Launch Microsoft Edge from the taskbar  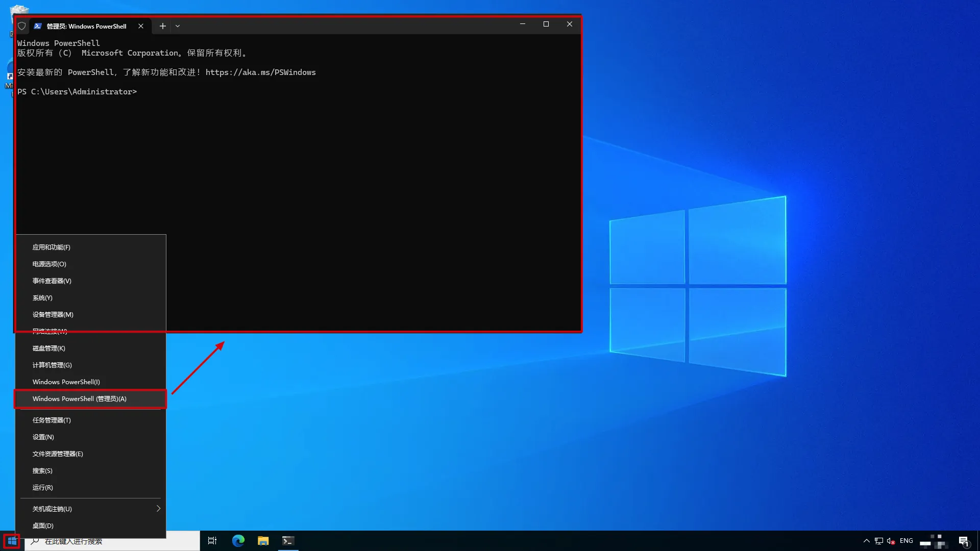tap(238, 541)
